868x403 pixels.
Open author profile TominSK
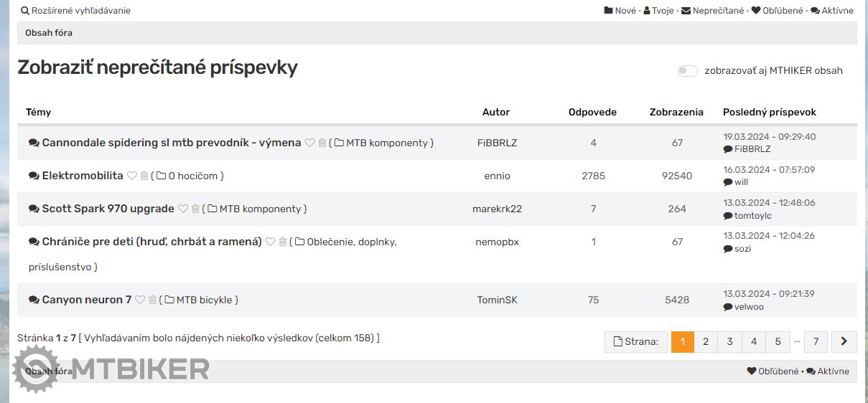click(497, 300)
